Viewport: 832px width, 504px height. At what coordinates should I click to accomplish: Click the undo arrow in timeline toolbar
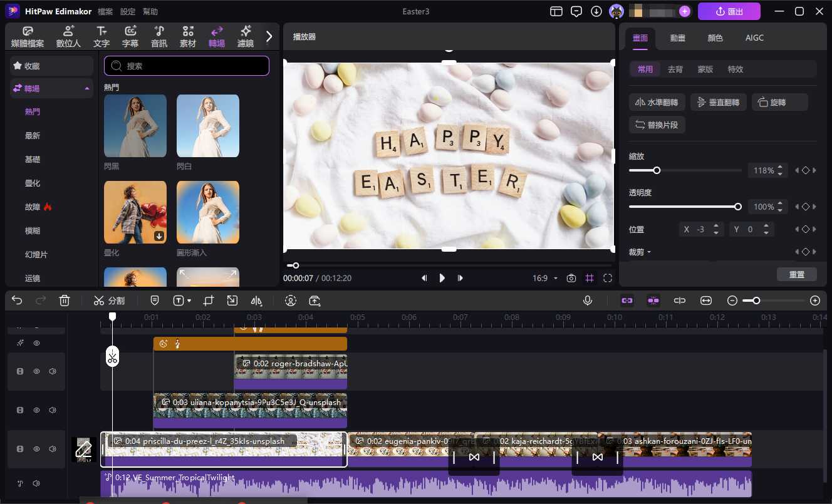[17, 301]
